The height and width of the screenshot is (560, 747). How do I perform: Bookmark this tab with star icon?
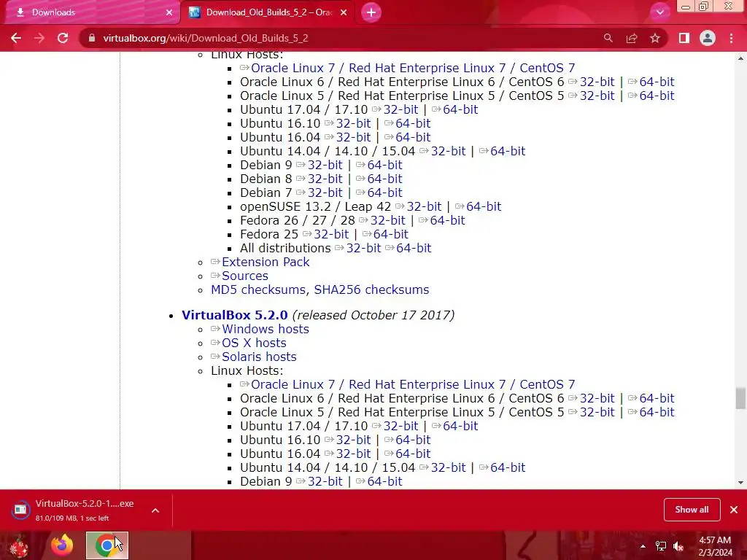655,38
